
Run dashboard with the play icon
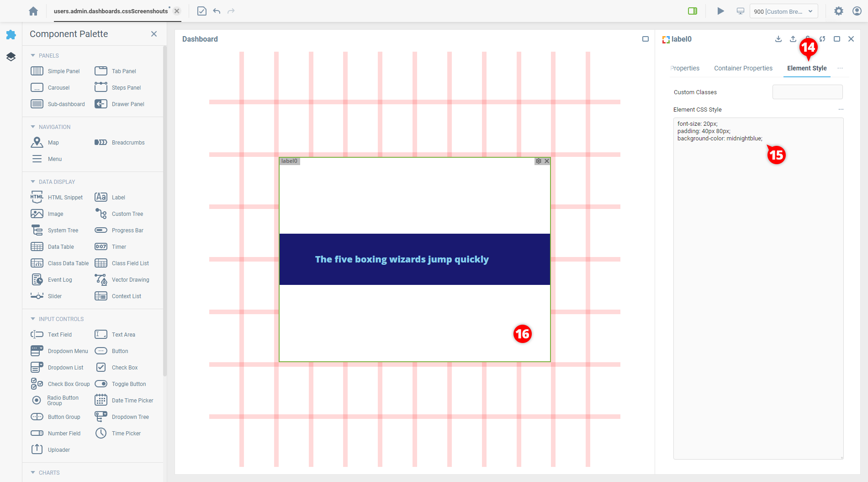[720, 11]
